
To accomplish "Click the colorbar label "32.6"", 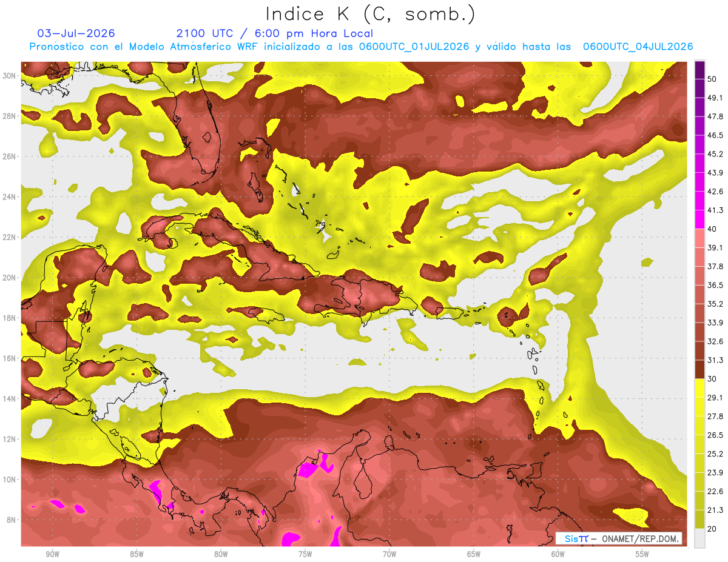I will 715,341.
